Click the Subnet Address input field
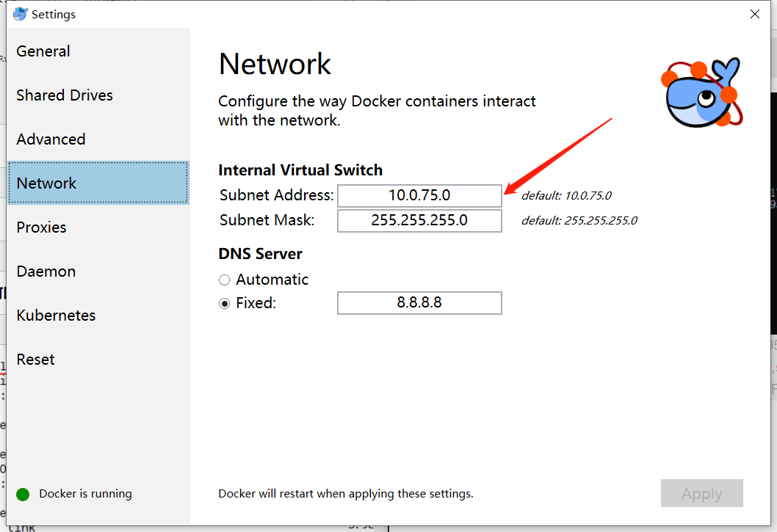Screen dimensions: 777x532 419,195
